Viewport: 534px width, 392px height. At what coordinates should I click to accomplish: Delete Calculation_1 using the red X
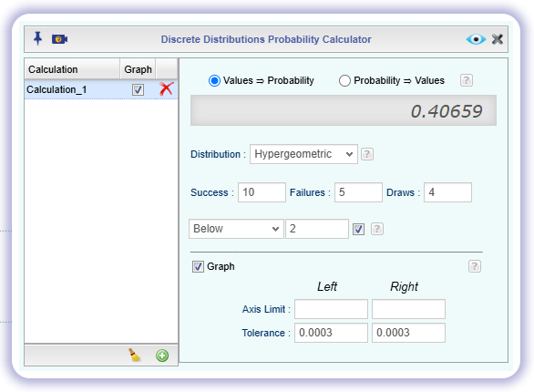tap(166, 89)
